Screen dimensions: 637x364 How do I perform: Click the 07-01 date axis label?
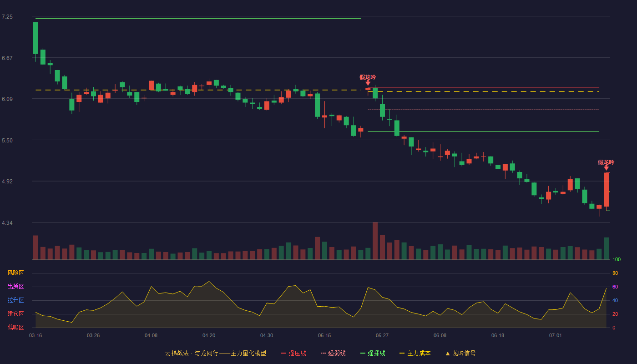(556, 335)
